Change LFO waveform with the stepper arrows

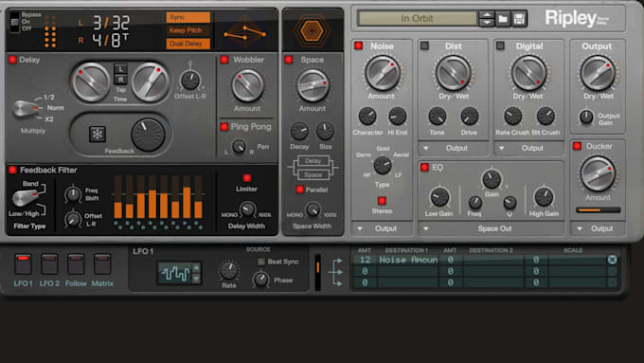coord(196,273)
